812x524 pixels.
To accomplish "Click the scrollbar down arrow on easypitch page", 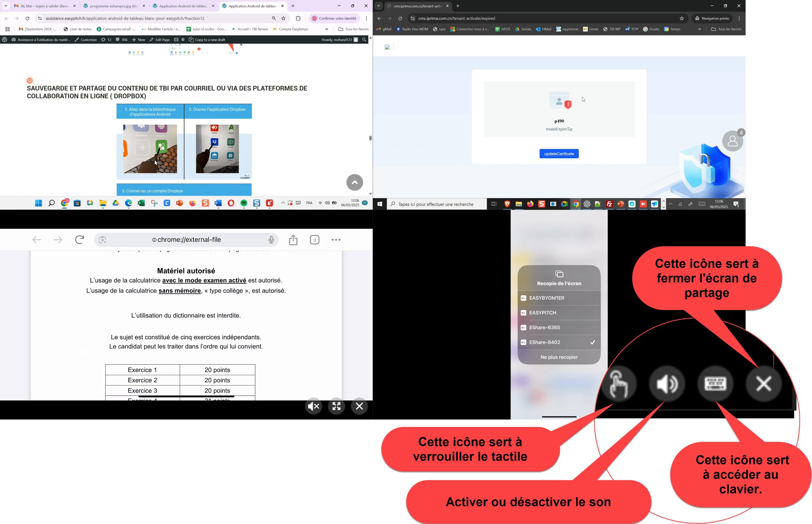I will (370, 193).
